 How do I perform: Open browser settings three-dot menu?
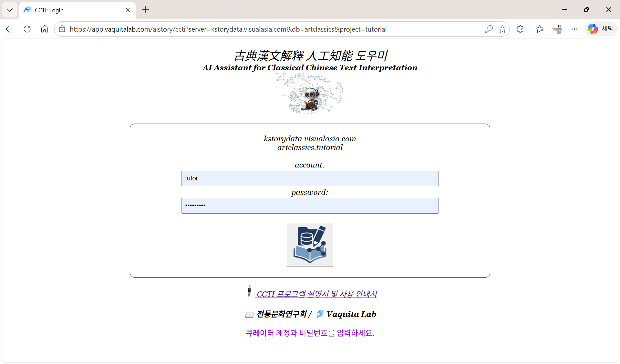(x=574, y=29)
